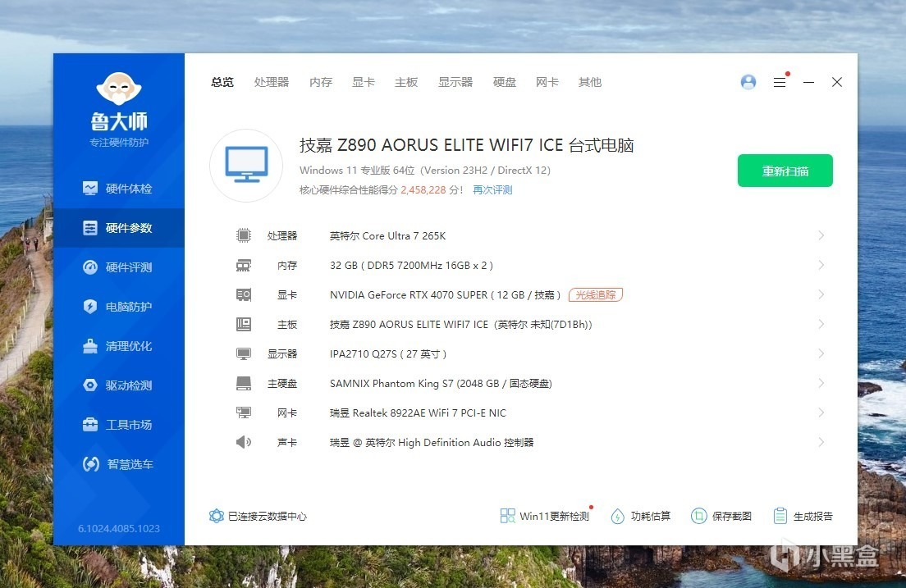Open the user account avatar icon
Screen dimensions: 906x588
point(748,82)
